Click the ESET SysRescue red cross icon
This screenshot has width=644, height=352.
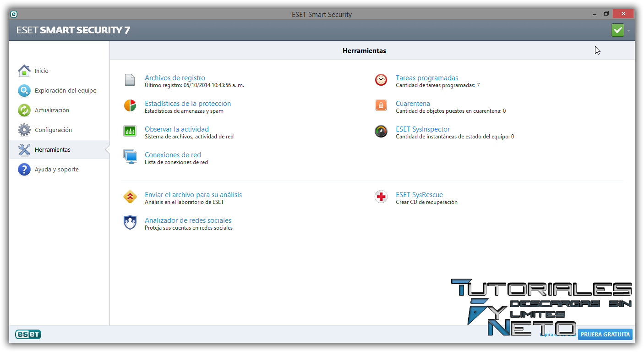[x=381, y=197]
